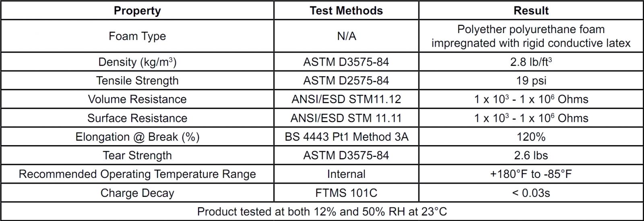Screen dimensions: 644x221
Task: Select the Volume Resistance row label
Action: coord(137,99)
